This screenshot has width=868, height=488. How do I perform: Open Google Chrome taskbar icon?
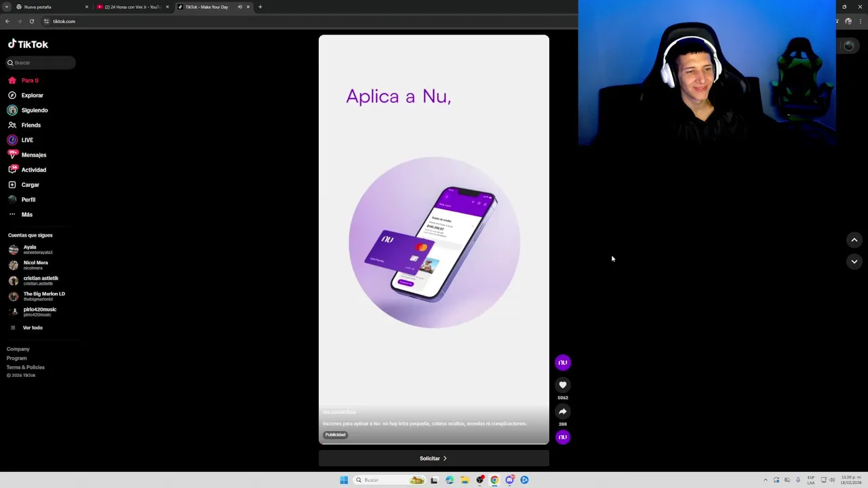coord(494,480)
